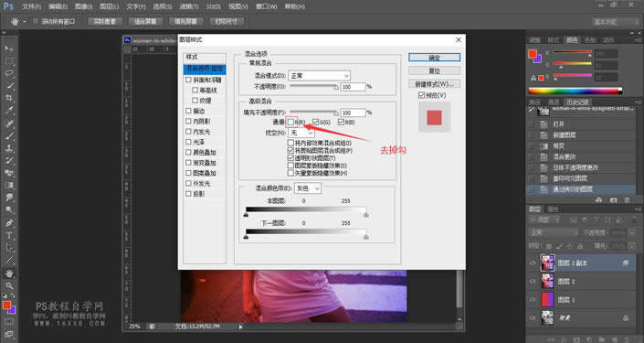Select the Dodge tool
The width and height of the screenshot is (644, 343).
(9, 210)
